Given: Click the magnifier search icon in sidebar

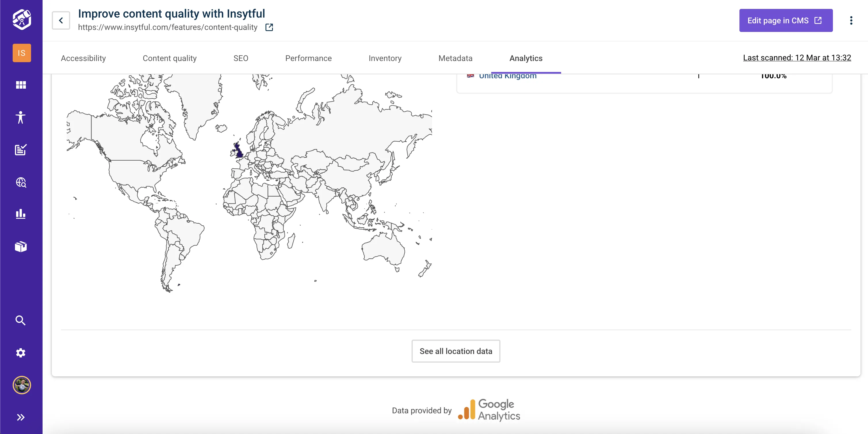Looking at the screenshot, I should 20,320.
